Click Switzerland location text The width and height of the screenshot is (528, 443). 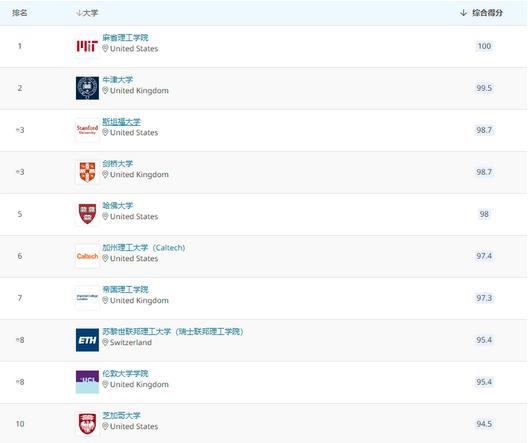[x=131, y=343]
